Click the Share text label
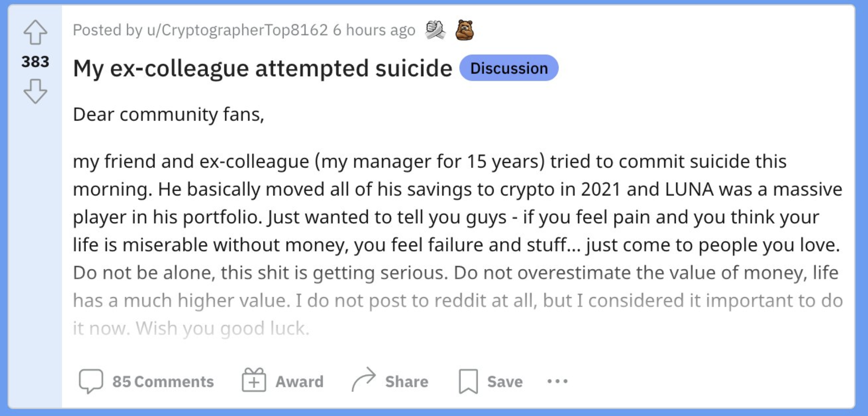The height and width of the screenshot is (416, 868). [406, 382]
